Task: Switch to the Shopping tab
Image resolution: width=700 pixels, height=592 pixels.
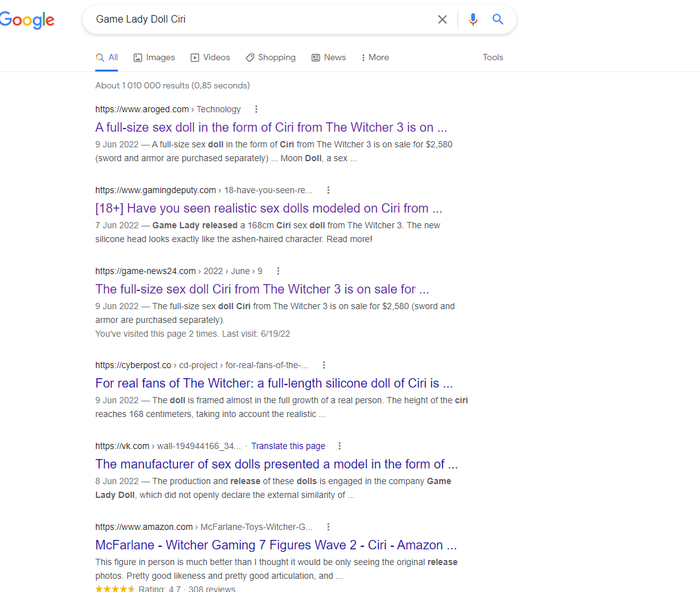Action: (x=271, y=58)
